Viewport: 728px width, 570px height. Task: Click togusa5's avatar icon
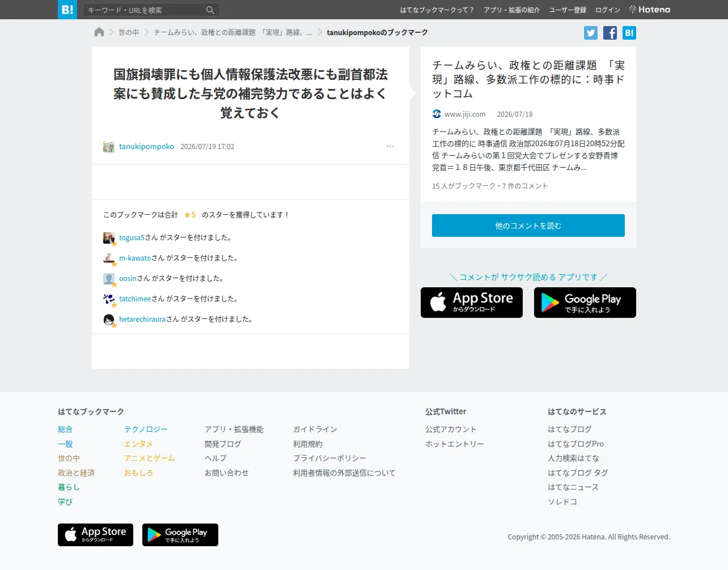[109, 238]
